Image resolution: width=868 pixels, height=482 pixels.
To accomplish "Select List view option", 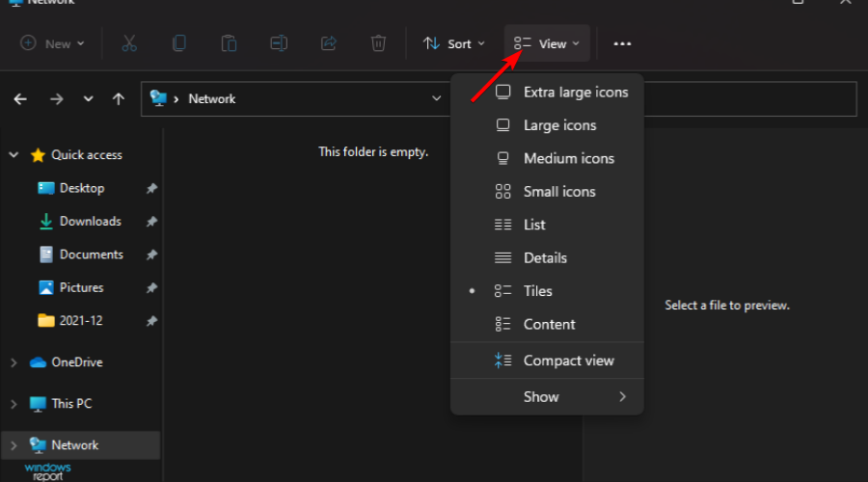I will (x=547, y=225).
